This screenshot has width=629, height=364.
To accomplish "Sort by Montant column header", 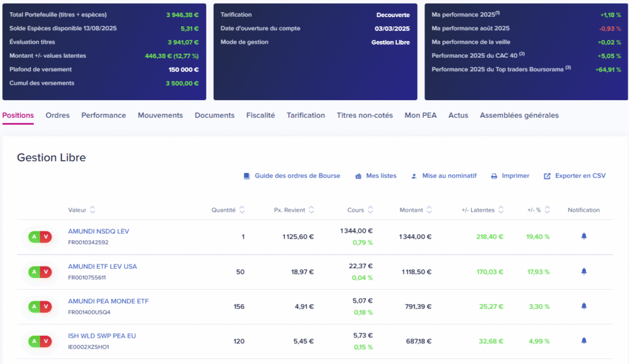I will [x=411, y=210].
